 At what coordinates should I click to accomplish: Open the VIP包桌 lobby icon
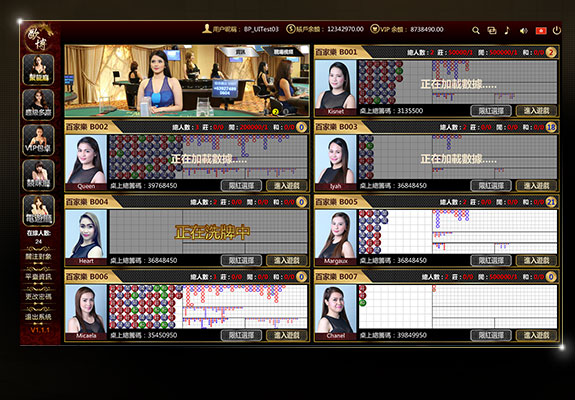[38, 140]
